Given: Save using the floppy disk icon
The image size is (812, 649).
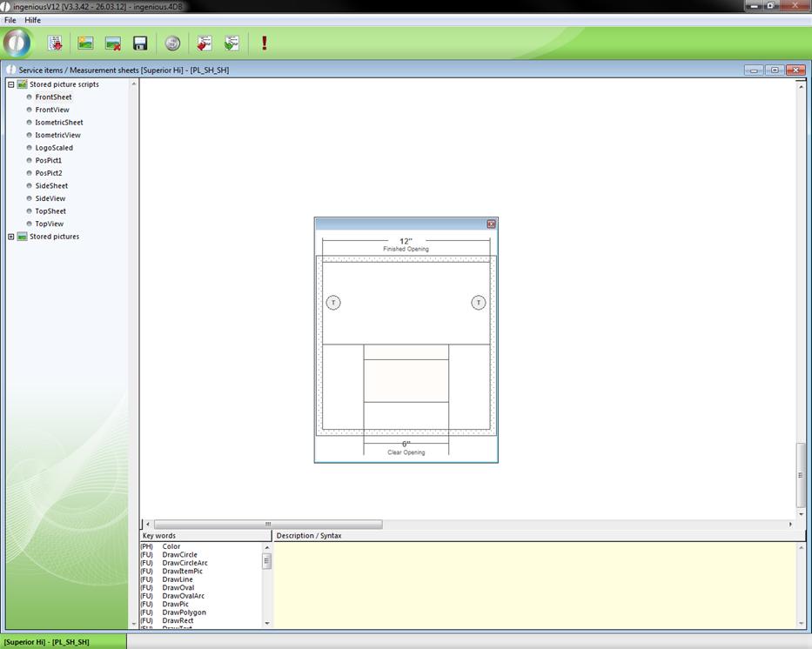Looking at the screenshot, I should 140,43.
